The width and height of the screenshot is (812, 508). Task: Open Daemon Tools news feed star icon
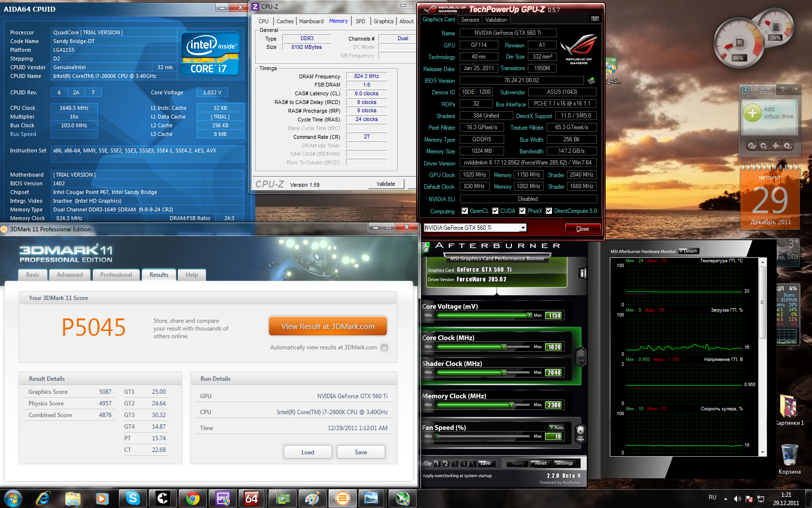coord(794,90)
